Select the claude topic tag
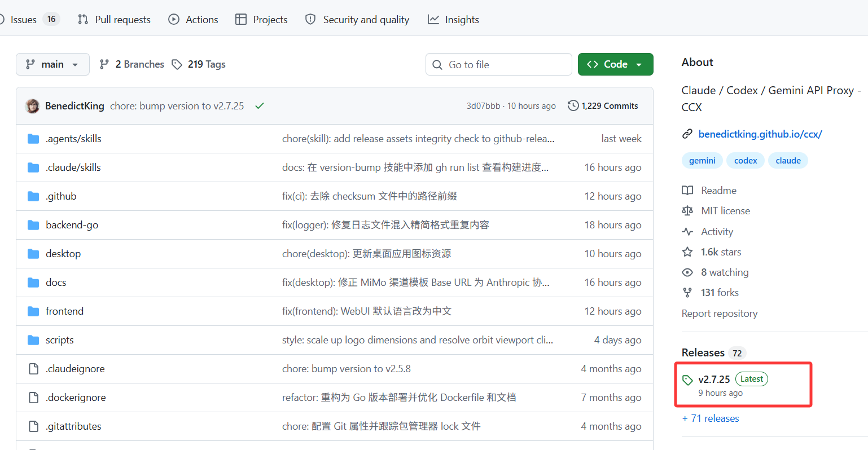Viewport: 868px width, 450px height. [x=788, y=161]
